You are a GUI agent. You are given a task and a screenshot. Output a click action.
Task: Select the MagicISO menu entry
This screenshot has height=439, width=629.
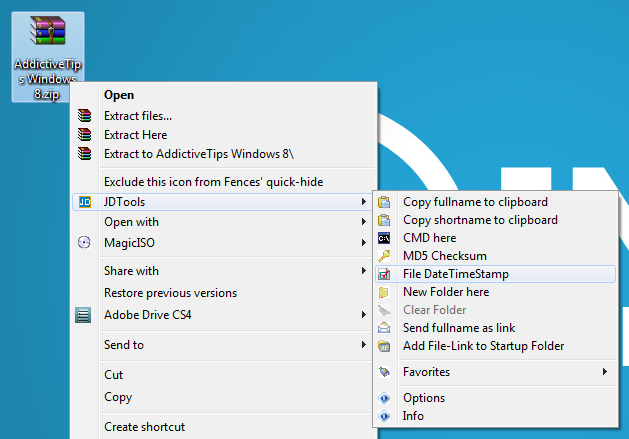click(222, 243)
